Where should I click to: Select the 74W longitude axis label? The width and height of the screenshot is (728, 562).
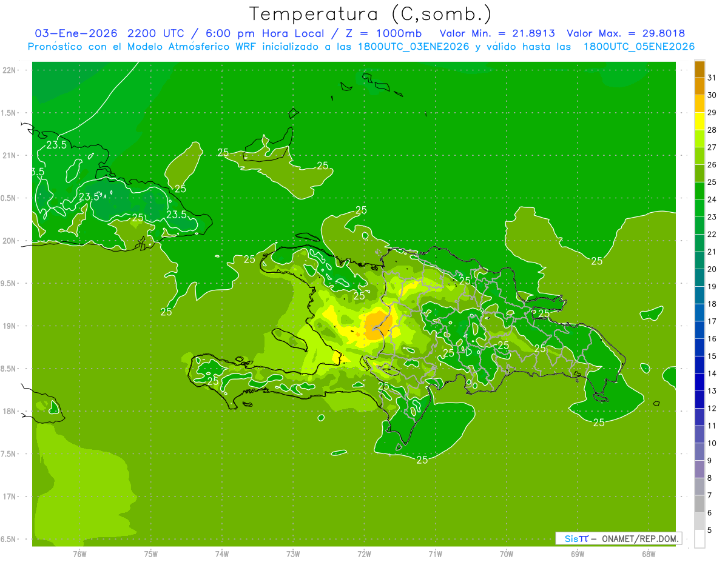pyautogui.click(x=222, y=554)
